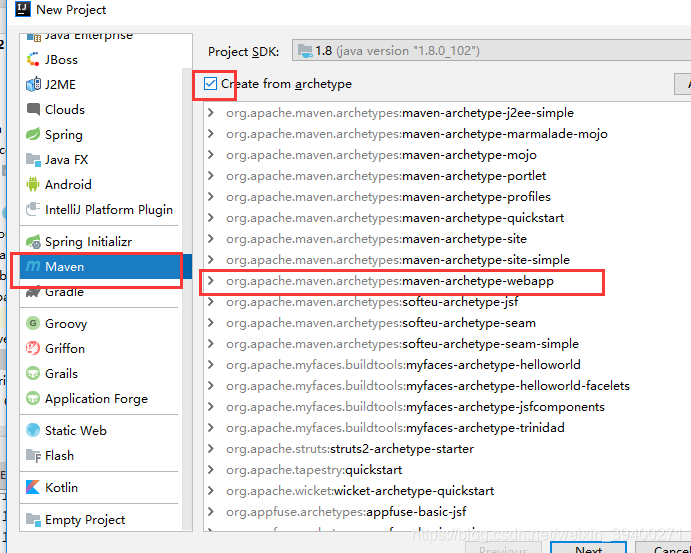This screenshot has width=691, height=553.
Task: Toggle the Create from archetype checkbox
Action: [x=210, y=83]
